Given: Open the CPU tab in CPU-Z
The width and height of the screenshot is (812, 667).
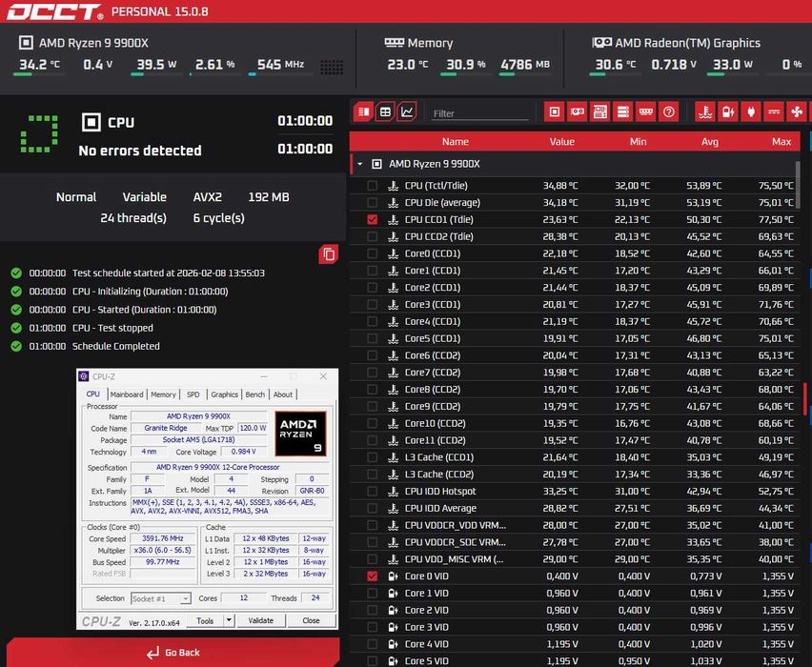Looking at the screenshot, I should [x=93, y=394].
